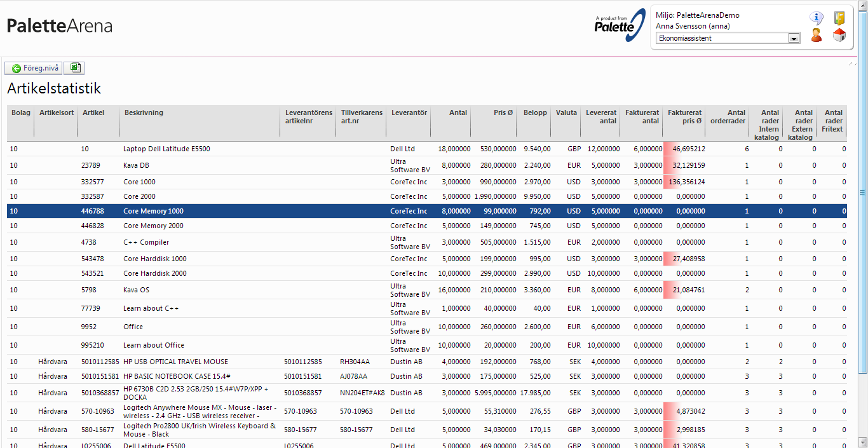Click the C++ Compiler description
This screenshot has height=448, width=868.
click(x=146, y=242)
